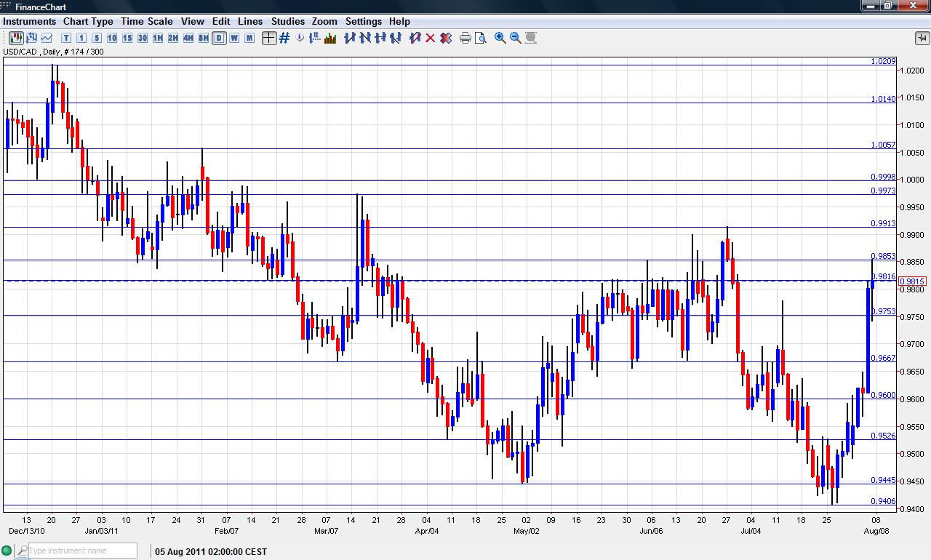This screenshot has width=931, height=560.
Task: Select the bar (OHLC) chart type icon
Action: [31, 38]
